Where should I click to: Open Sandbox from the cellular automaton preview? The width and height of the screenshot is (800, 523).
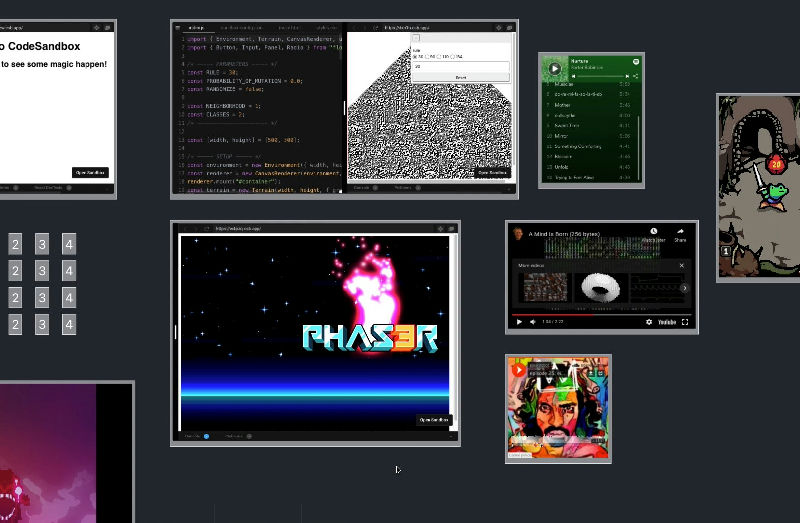point(492,172)
